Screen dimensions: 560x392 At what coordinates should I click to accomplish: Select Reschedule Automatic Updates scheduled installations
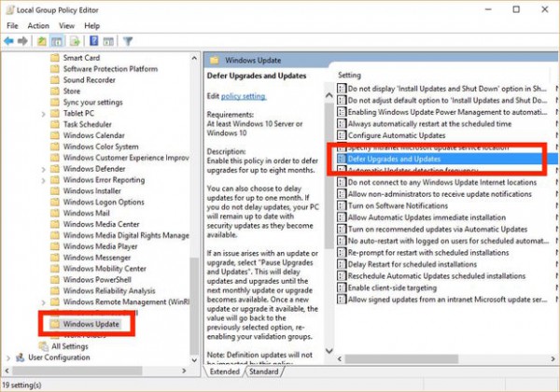pos(437,276)
